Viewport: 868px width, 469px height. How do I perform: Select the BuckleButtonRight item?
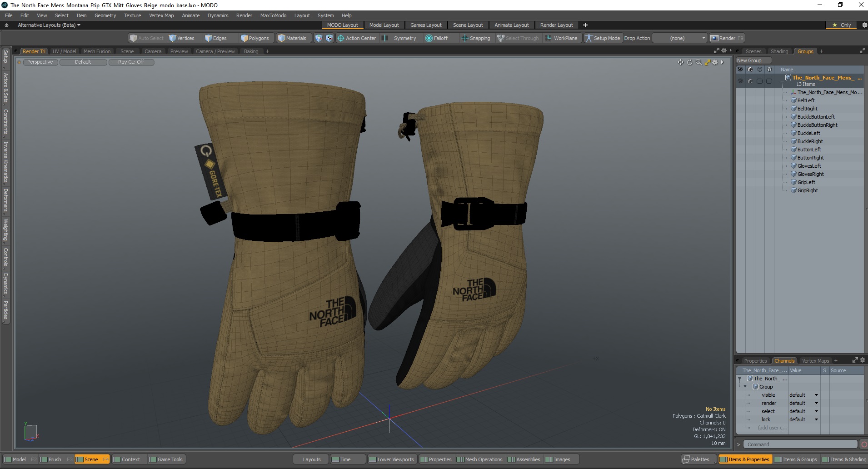[x=817, y=125]
